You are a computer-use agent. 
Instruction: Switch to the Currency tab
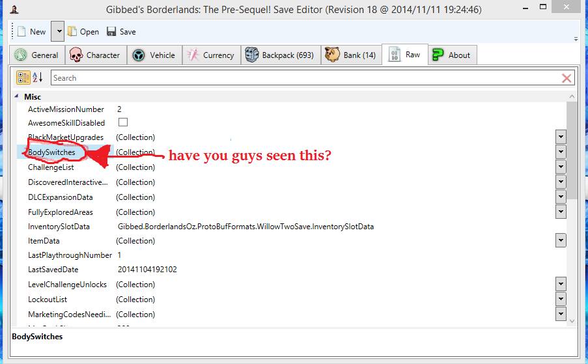pos(211,55)
